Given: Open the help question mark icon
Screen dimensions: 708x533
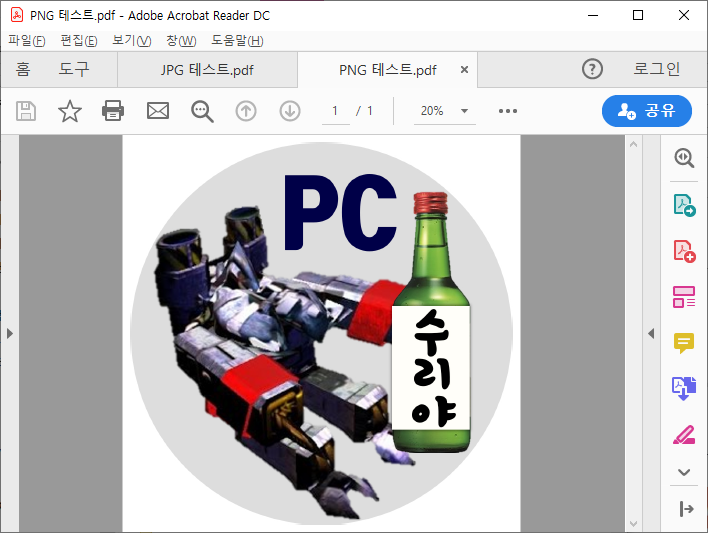Looking at the screenshot, I should point(592,69).
